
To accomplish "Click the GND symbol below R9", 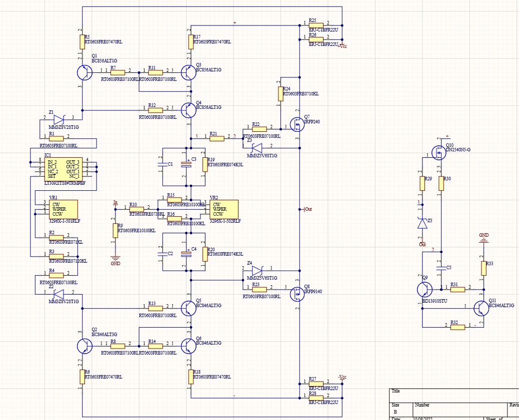I will point(115,258).
